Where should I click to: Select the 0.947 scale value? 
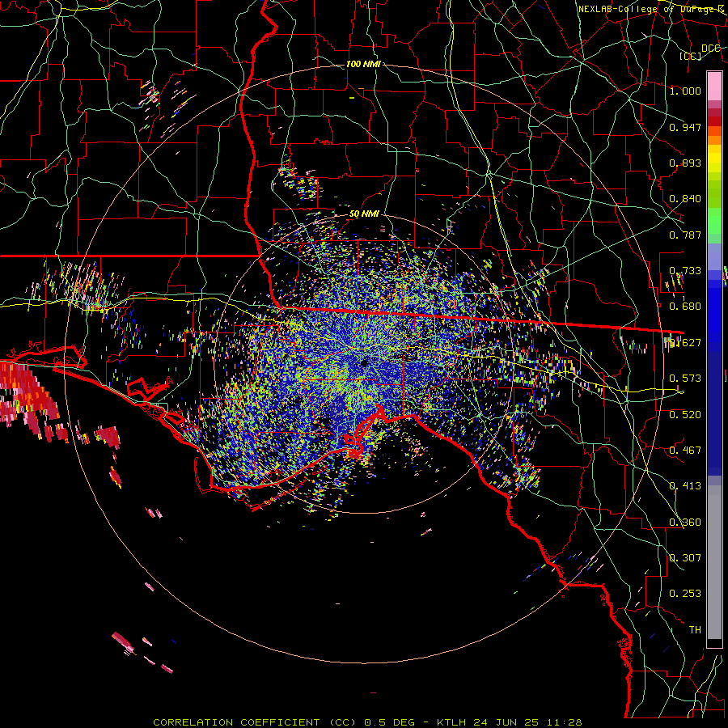[685, 127]
